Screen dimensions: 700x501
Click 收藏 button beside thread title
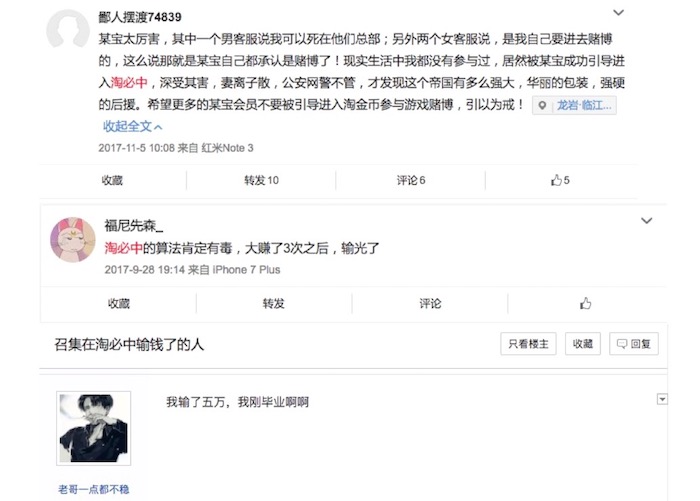(x=583, y=344)
